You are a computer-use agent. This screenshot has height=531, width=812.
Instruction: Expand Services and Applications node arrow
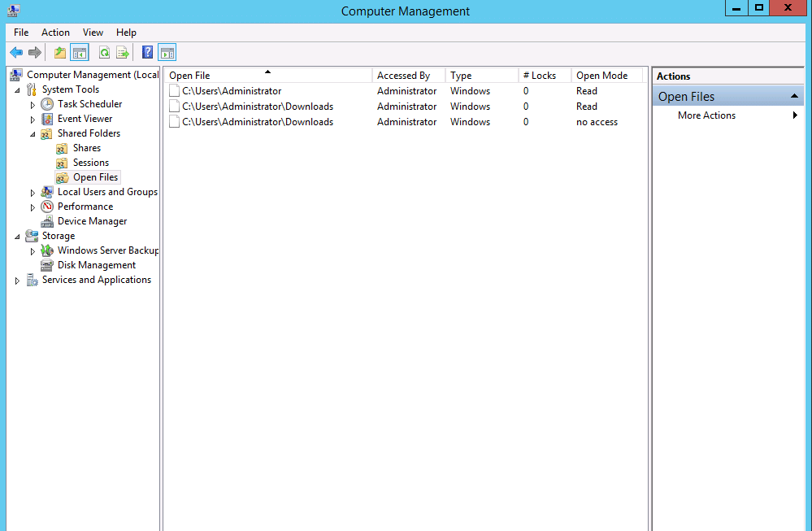click(17, 281)
